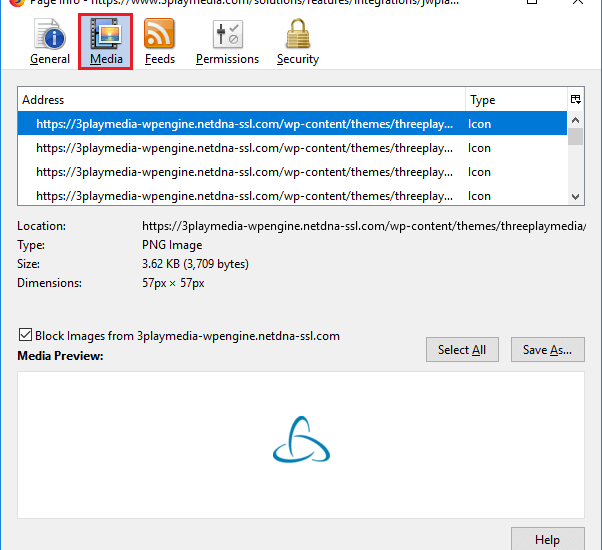Open the Security padlock tab
The width and height of the screenshot is (602, 550).
(x=298, y=42)
